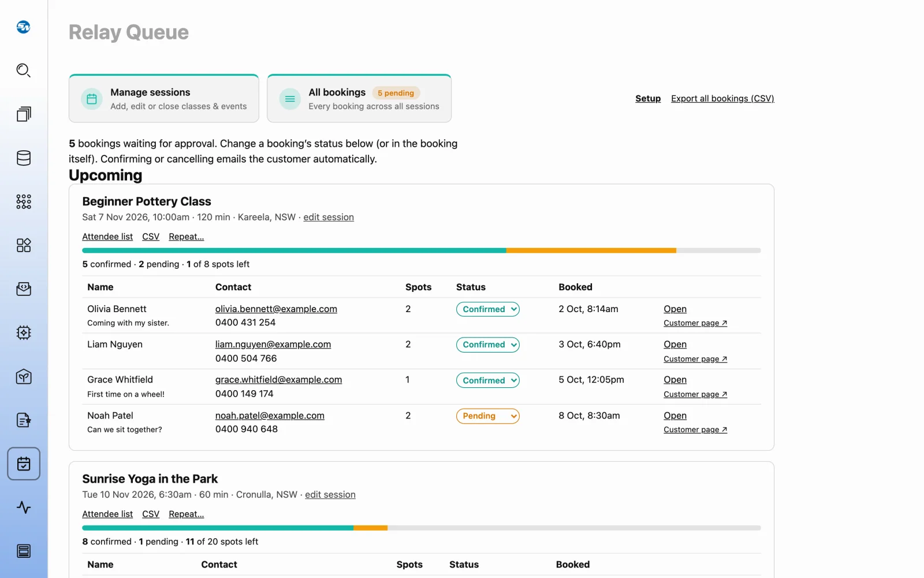Open the mail inbox icon in the sidebar

24,289
